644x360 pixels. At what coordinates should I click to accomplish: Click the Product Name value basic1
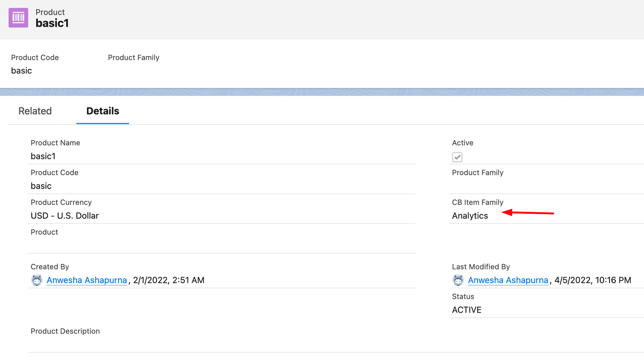pos(43,156)
